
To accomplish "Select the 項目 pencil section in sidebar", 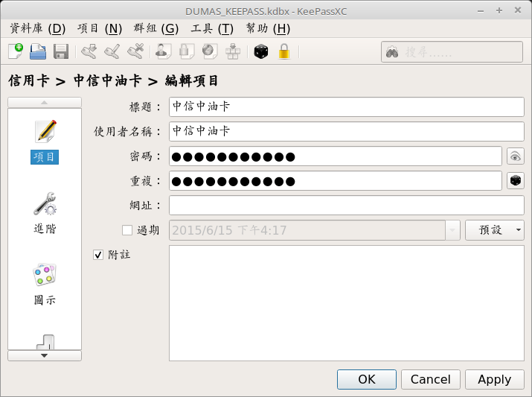I will tap(45, 142).
